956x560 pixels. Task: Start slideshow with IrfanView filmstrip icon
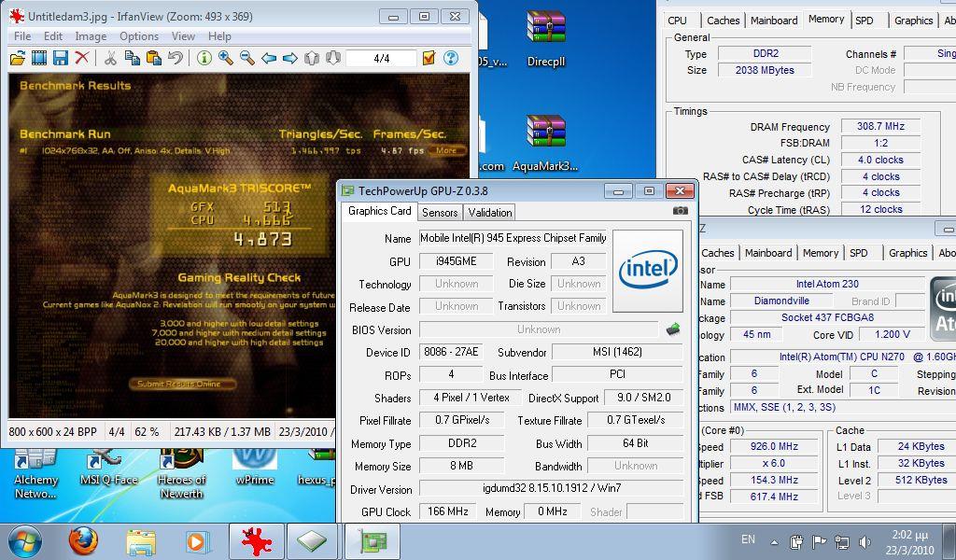39,58
